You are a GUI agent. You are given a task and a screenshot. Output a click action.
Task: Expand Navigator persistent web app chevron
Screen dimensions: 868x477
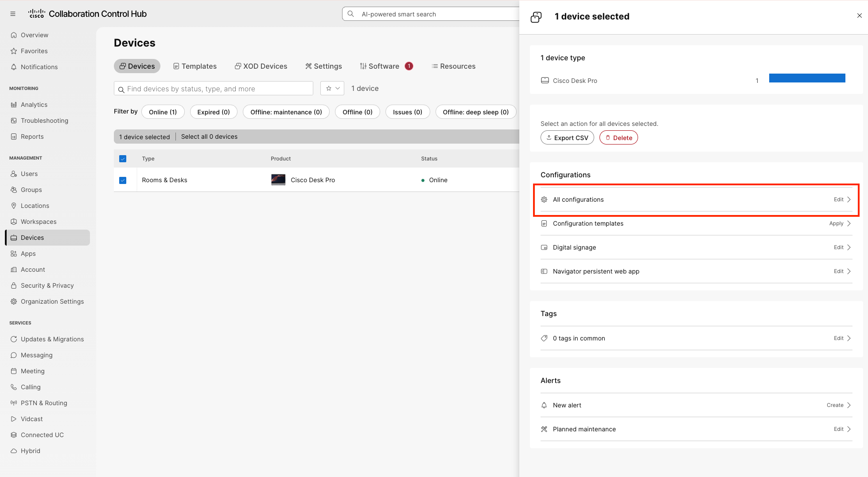click(x=849, y=271)
